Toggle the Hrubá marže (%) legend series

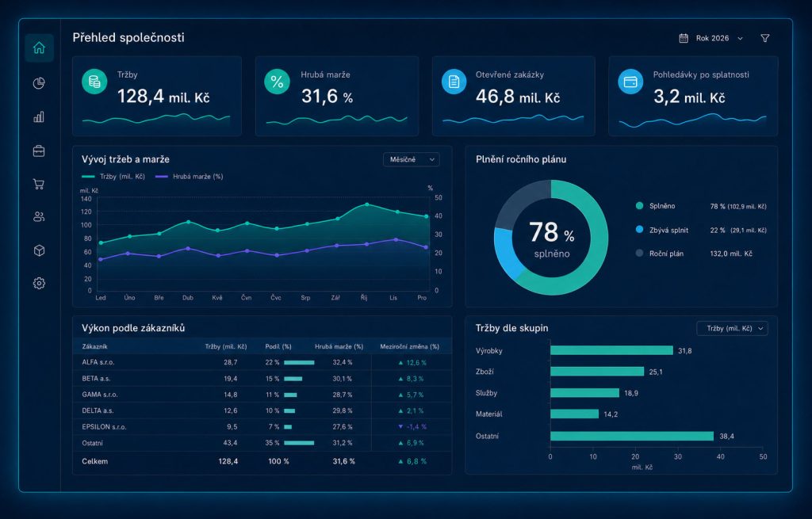click(x=190, y=177)
